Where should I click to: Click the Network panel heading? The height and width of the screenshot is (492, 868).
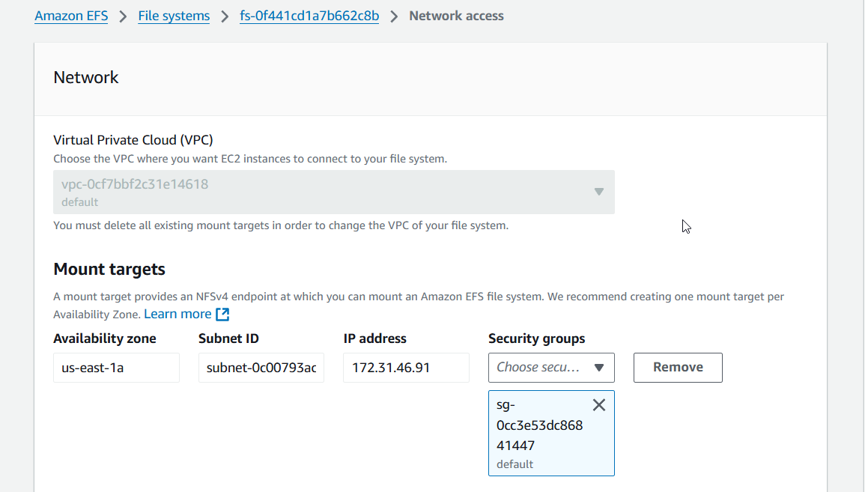(x=86, y=77)
